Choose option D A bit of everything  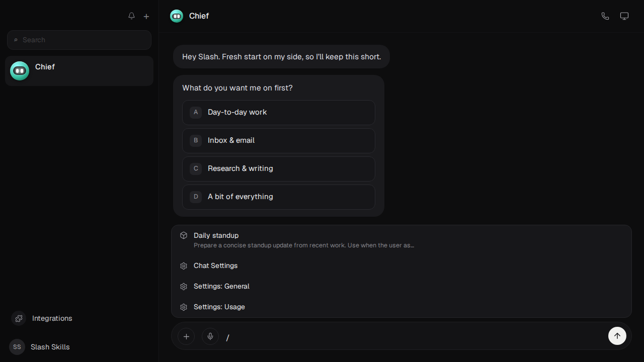coord(279,197)
